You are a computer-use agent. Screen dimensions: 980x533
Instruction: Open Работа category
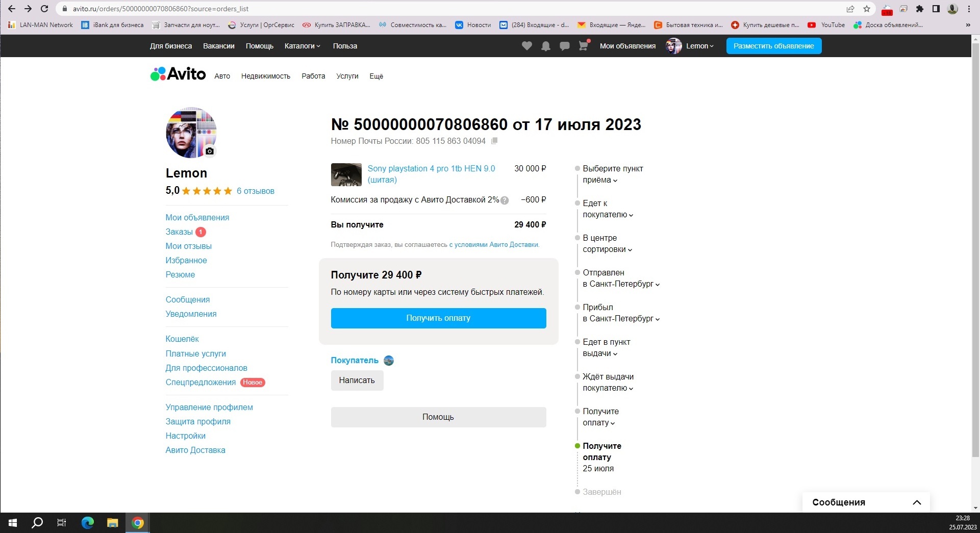click(x=313, y=76)
